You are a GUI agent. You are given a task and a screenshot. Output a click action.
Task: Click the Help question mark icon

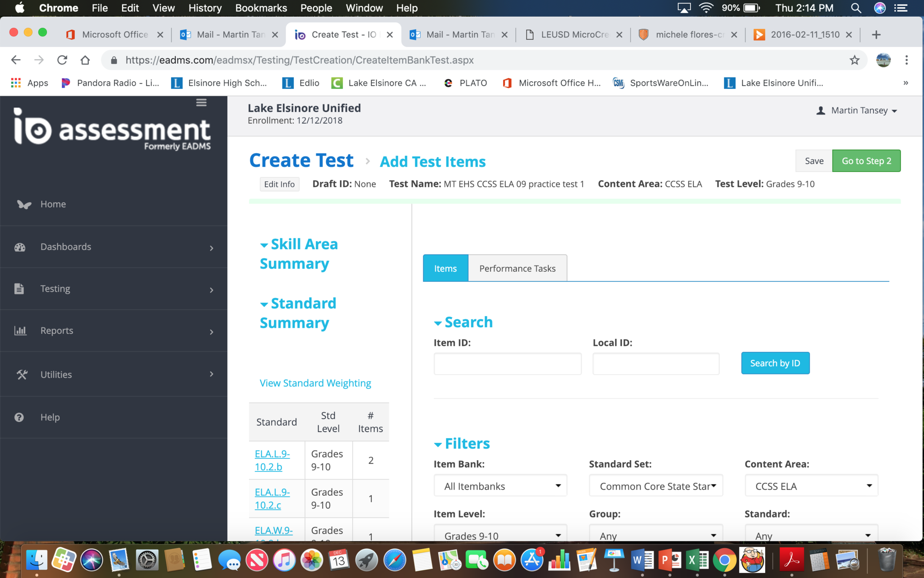coord(19,417)
